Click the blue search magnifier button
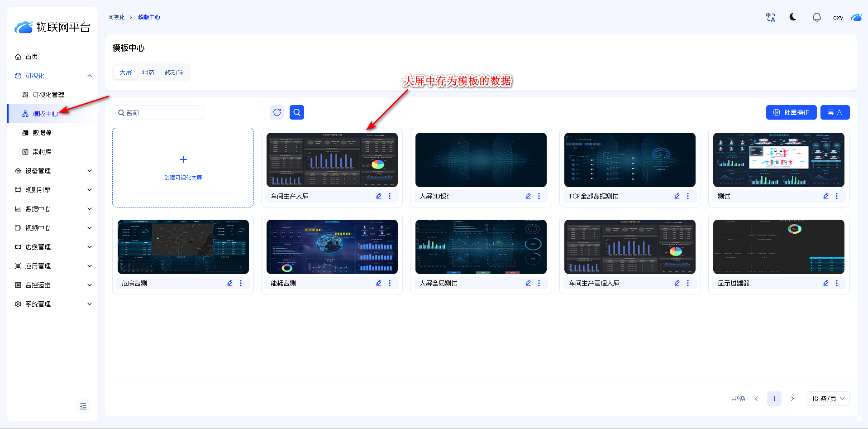This screenshot has height=429, width=868. pyautogui.click(x=297, y=112)
